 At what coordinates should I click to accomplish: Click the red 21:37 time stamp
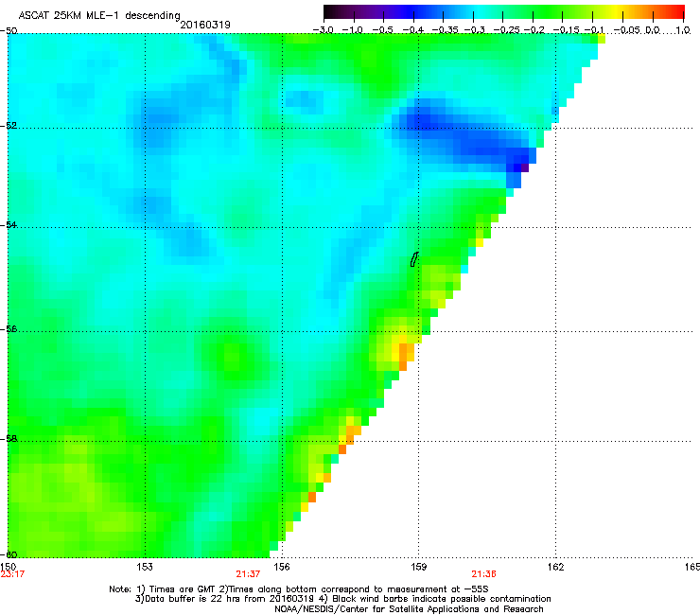248,574
